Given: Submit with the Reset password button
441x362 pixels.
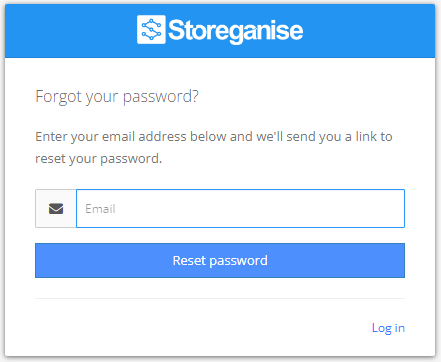Looking at the screenshot, I should point(220,260).
